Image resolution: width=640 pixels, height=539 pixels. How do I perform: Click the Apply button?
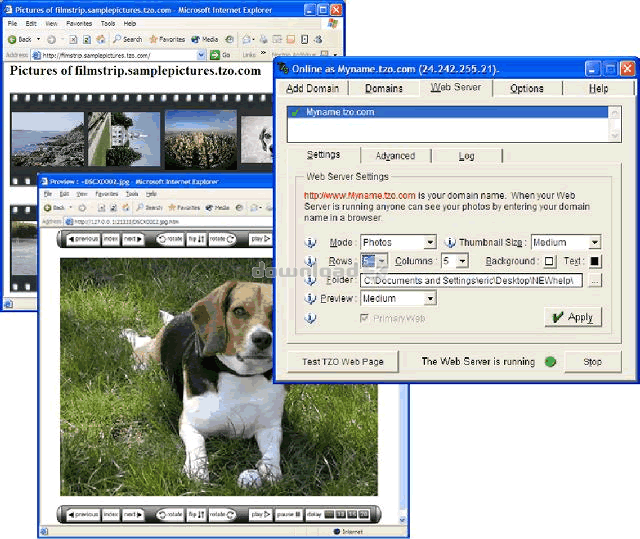573,317
